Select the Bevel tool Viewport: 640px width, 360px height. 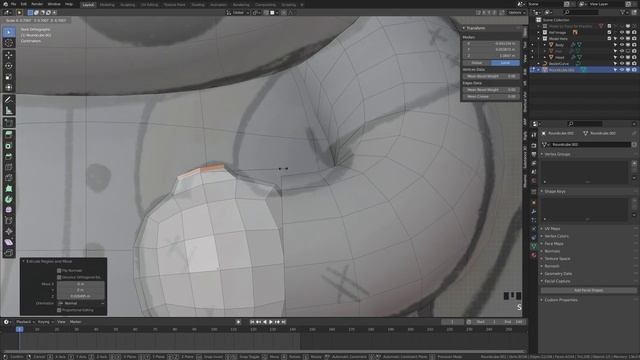9,156
